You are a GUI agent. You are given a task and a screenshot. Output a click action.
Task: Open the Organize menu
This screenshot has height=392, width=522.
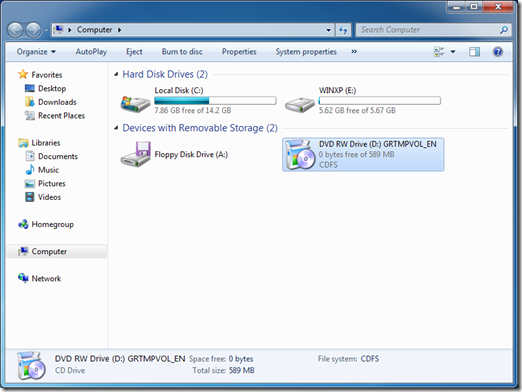[x=36, y=52]
